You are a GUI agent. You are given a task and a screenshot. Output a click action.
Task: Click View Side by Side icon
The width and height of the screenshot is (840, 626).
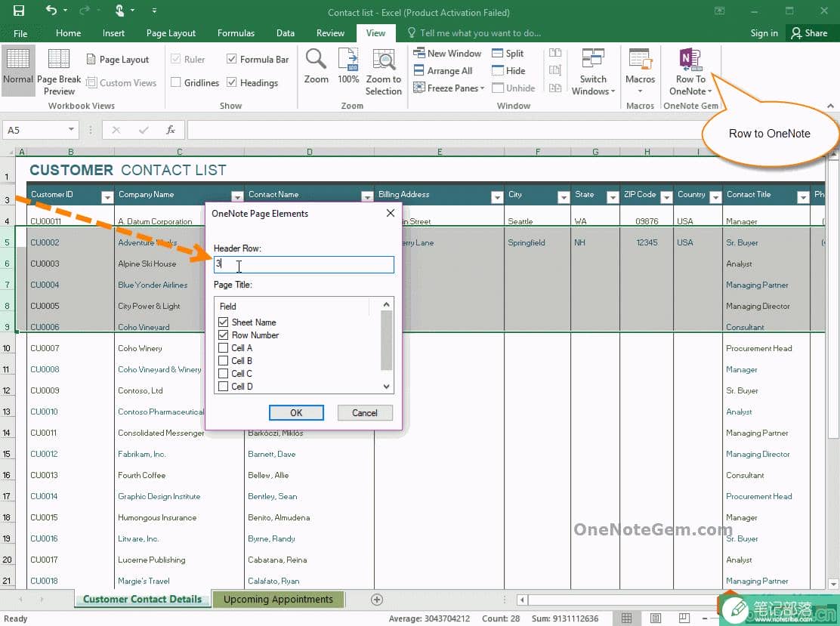(x=555, y=52)
